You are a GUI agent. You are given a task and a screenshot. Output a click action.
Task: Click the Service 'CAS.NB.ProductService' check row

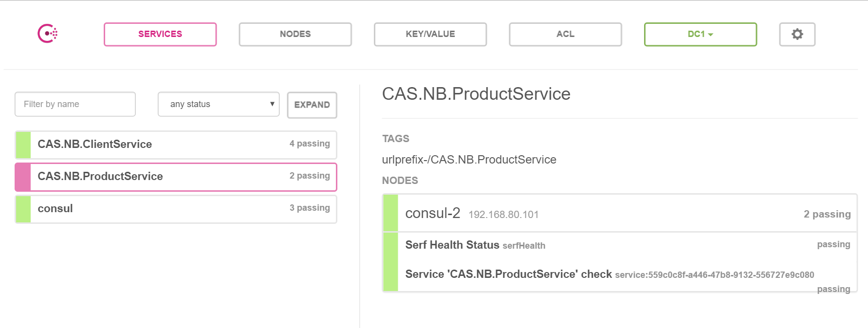(x=508, y=274)
